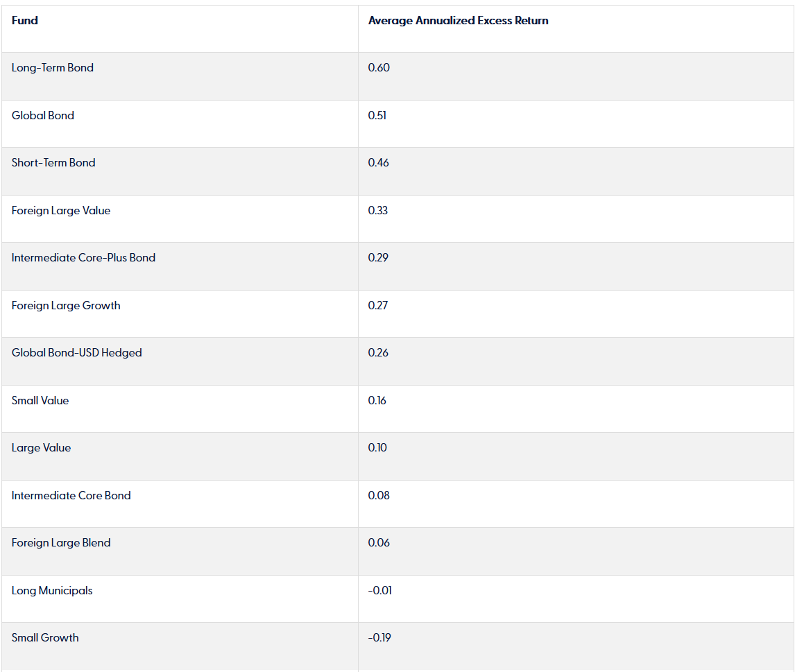Click the Fund column header

25,21
